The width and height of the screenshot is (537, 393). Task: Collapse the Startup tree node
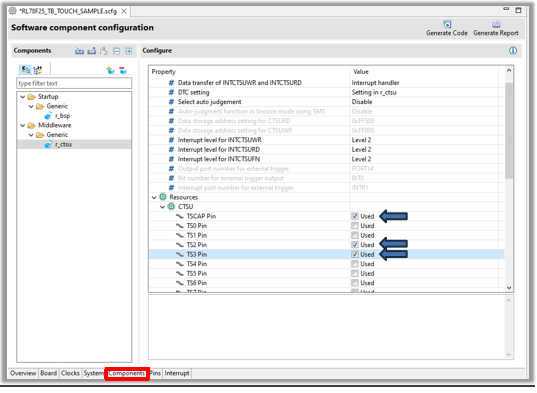click(x=23, y=97)
